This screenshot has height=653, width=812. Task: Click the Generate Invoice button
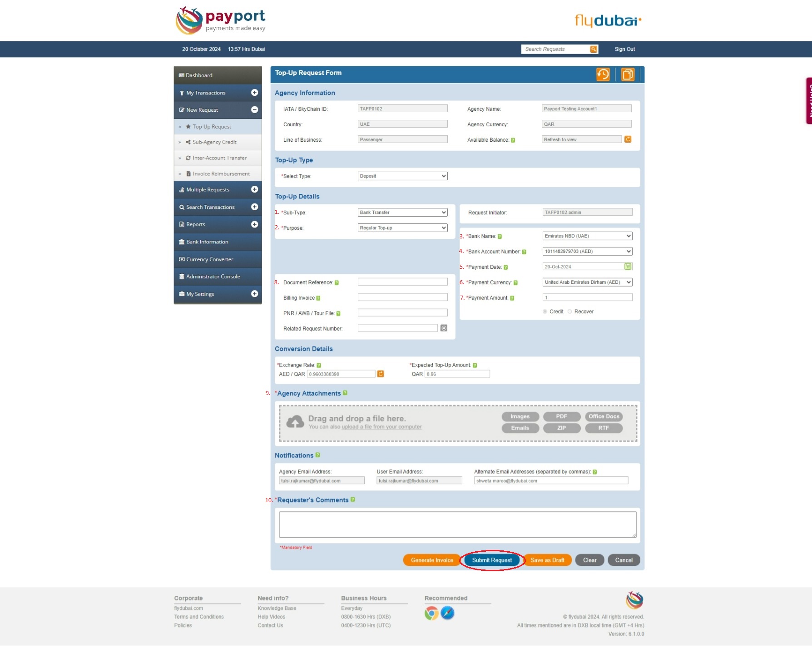[432, 560]
